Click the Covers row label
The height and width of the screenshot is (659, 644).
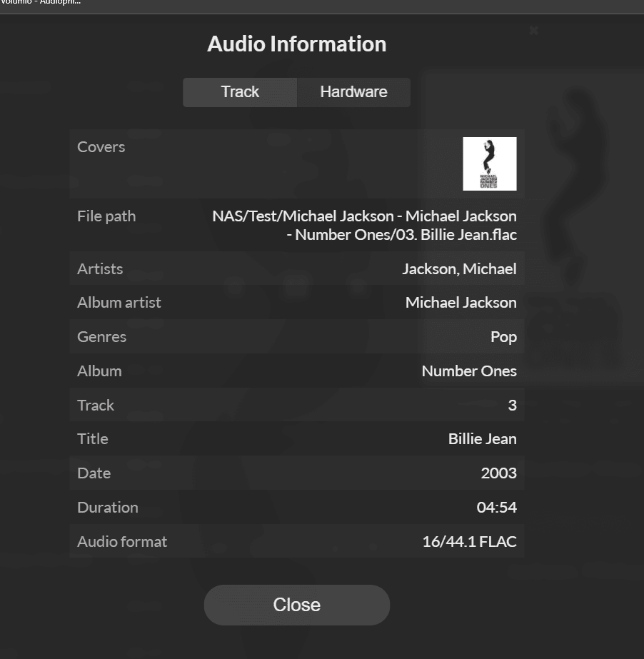(x=101, y=147)
